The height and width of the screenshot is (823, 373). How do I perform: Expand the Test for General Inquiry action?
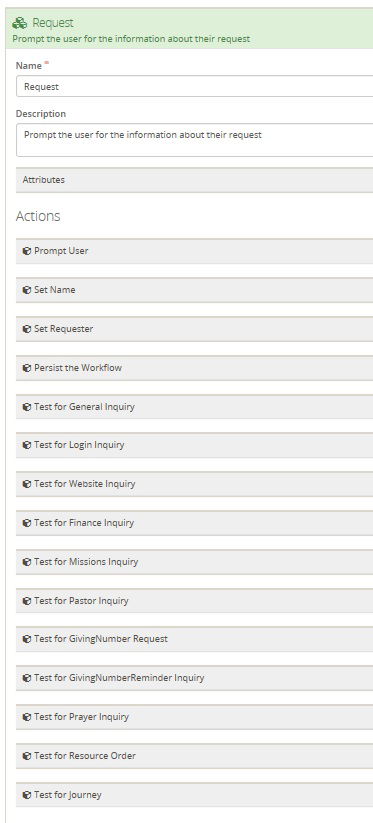tap(194, 407)
